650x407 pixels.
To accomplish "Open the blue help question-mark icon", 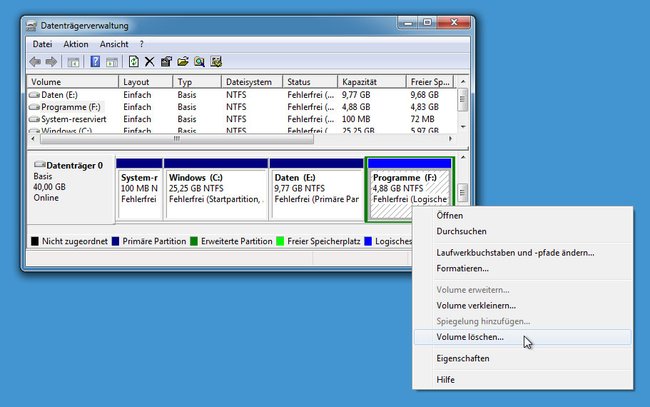I will click(95, 62).
